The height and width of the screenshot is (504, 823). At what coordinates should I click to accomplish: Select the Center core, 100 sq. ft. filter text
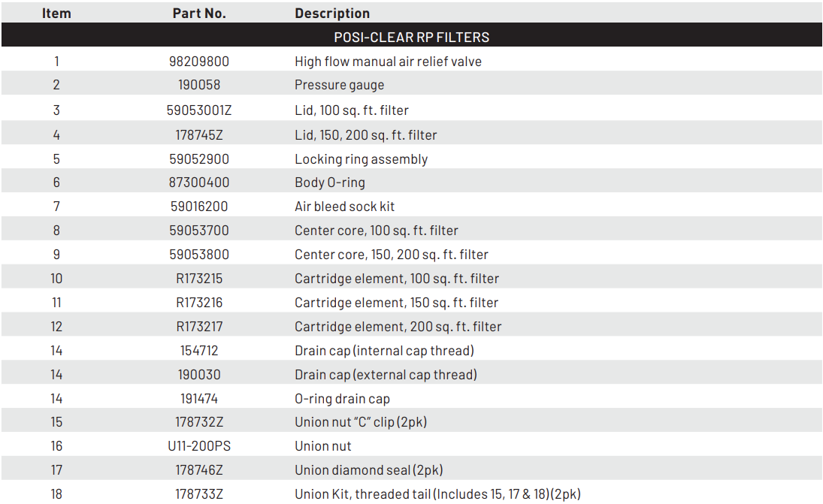coord(377,231)
